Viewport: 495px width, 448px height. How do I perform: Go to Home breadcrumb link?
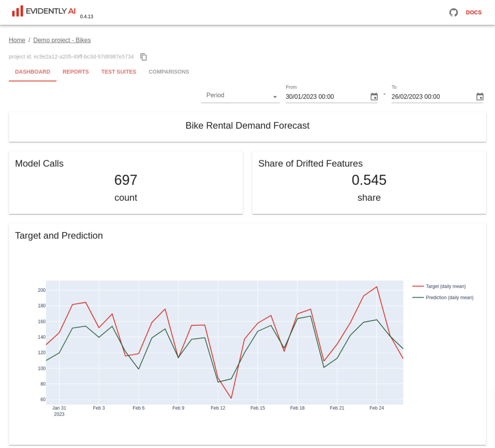tap(17, 40)
